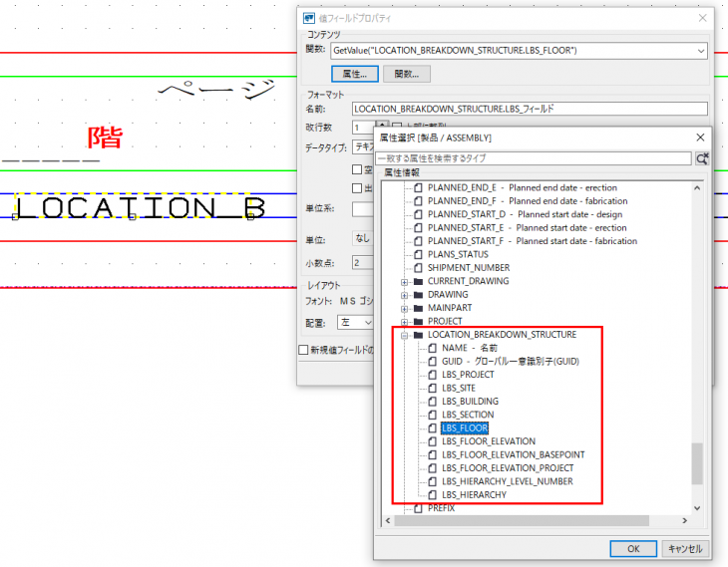This screenshot has width=728, height=567.
Task: Click the 単位系 field
Action: click(363, 209)
